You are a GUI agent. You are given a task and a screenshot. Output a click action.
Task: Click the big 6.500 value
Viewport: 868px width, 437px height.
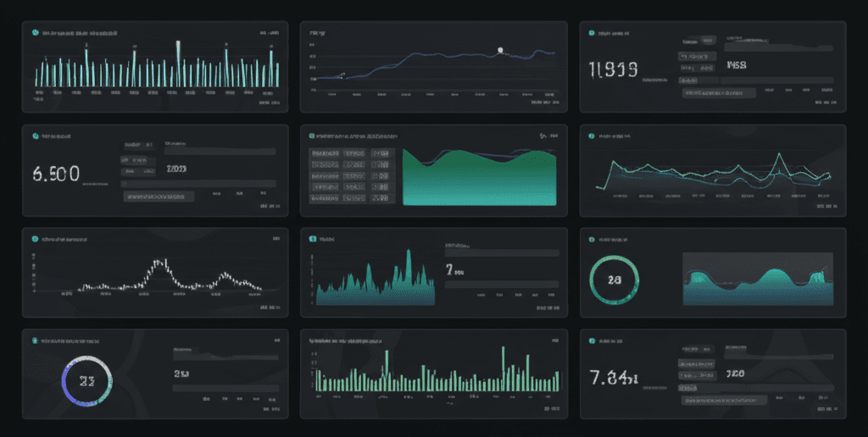[56, 174]
